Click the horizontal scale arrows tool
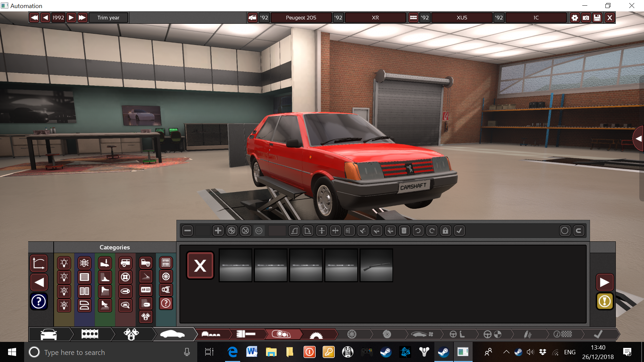The image size is (644, 362). tap(335, 231)
